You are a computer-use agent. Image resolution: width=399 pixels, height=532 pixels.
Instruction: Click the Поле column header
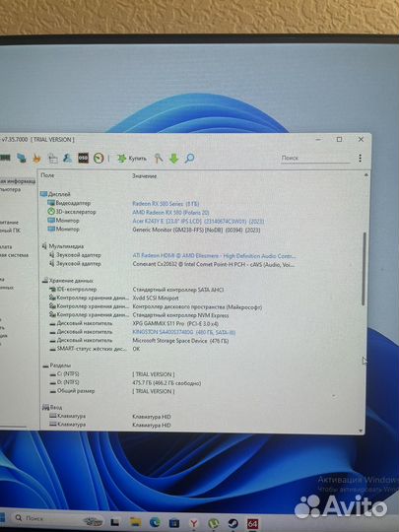point(47,175)
